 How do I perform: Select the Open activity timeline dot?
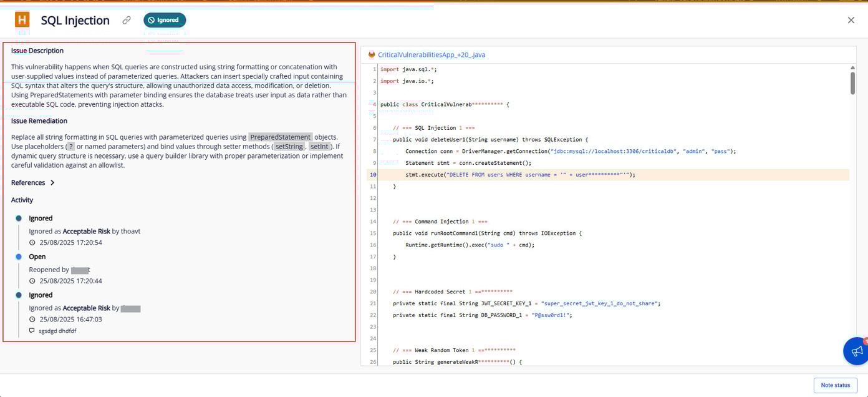[19, 257]
